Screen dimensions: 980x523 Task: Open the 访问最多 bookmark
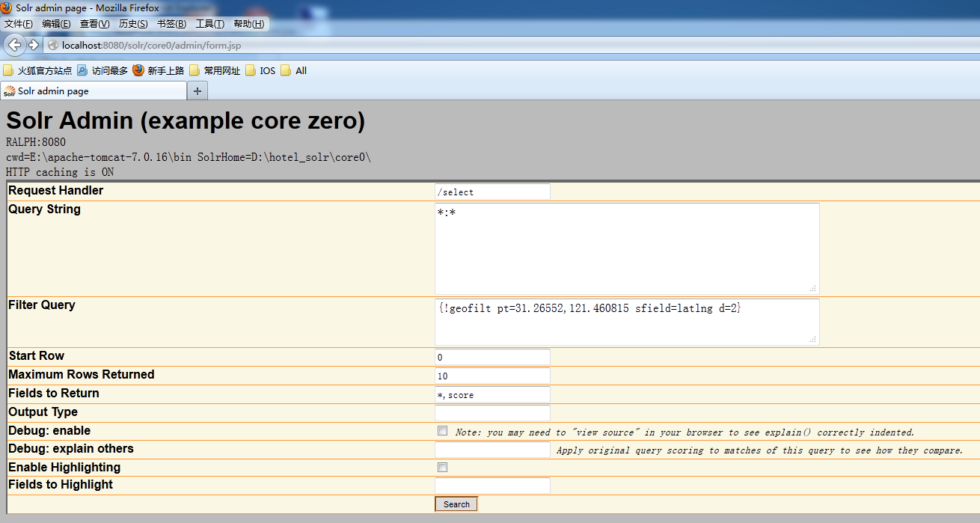click(x=102, y=71)
